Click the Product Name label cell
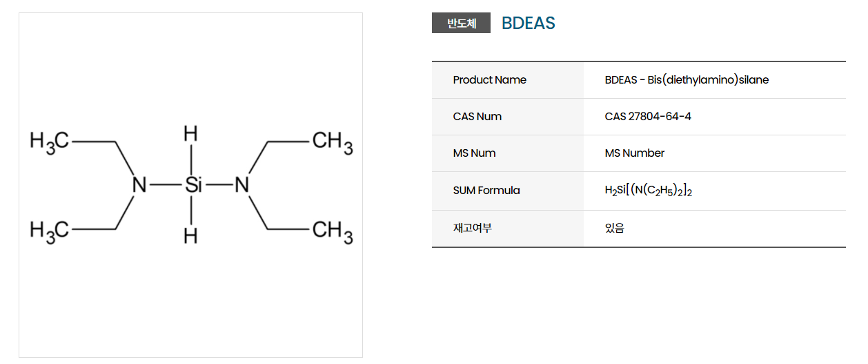The height and width of the screenshot is (364, 868). [x=489, y=80]
